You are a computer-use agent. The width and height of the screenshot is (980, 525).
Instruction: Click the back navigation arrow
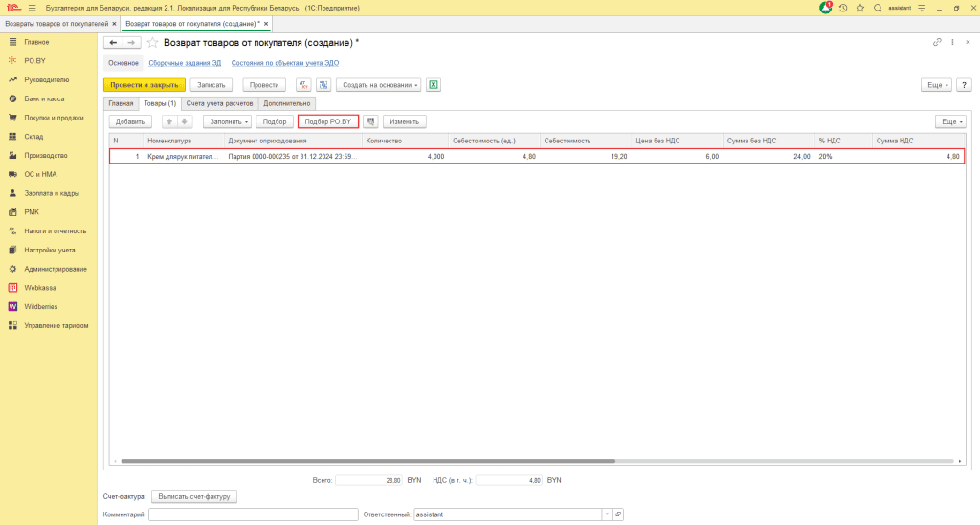tap(113, 43)
